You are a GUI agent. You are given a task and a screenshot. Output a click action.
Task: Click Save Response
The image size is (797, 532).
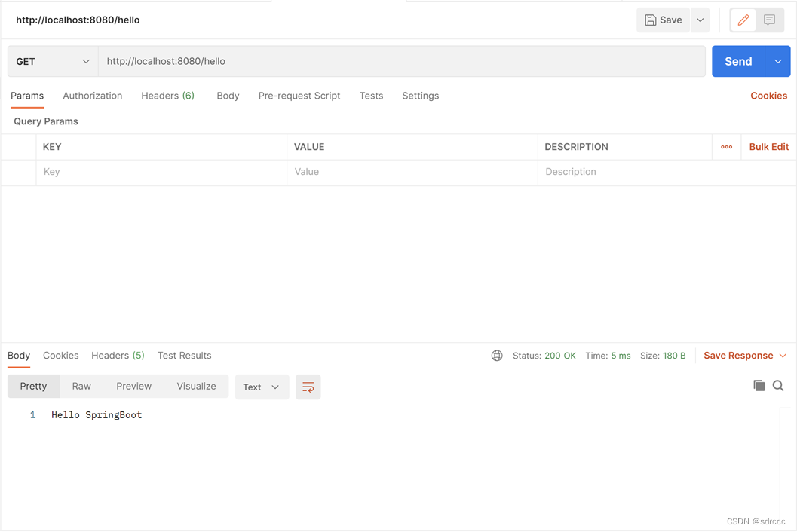tap(738, 356)
